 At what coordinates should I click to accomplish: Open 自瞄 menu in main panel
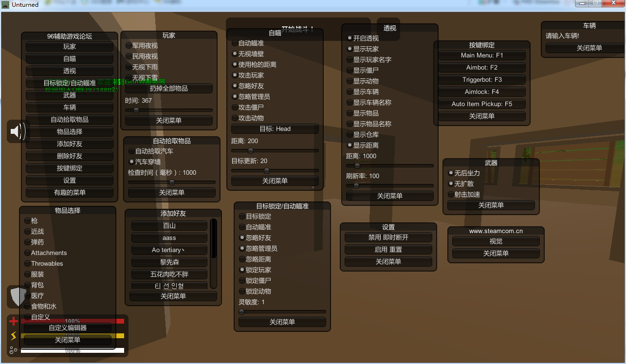(70, 59)
